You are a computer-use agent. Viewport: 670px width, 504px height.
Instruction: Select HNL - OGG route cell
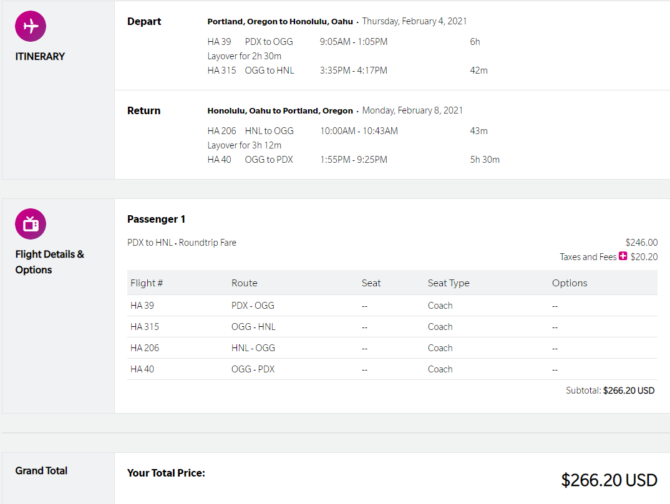(253, 348)
